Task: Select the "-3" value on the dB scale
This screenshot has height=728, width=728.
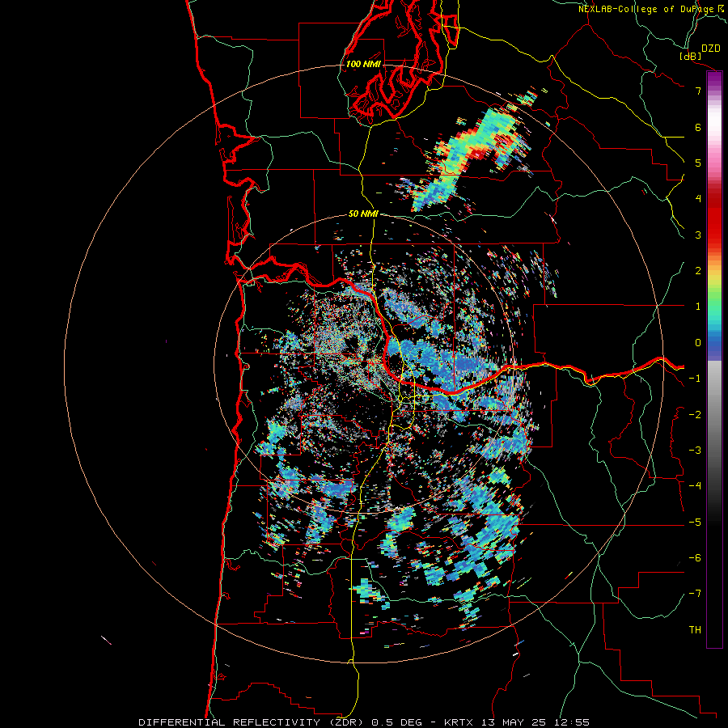Action: coord(695,451)
